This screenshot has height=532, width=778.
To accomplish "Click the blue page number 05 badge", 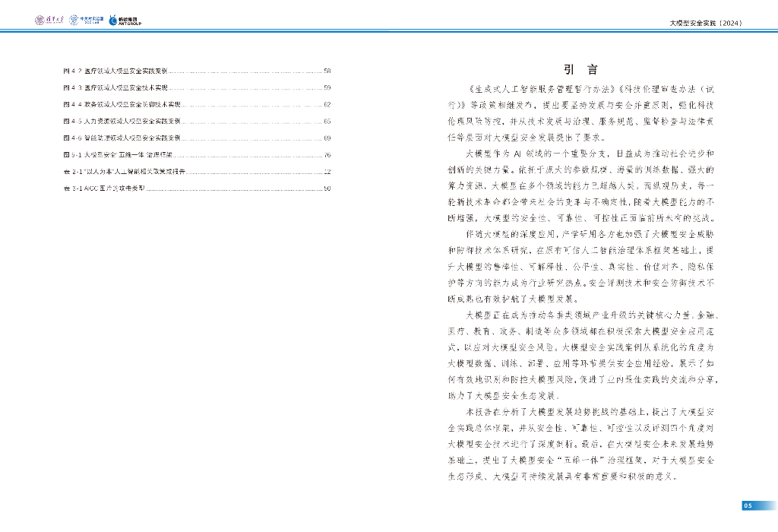I will coord(760,505).
